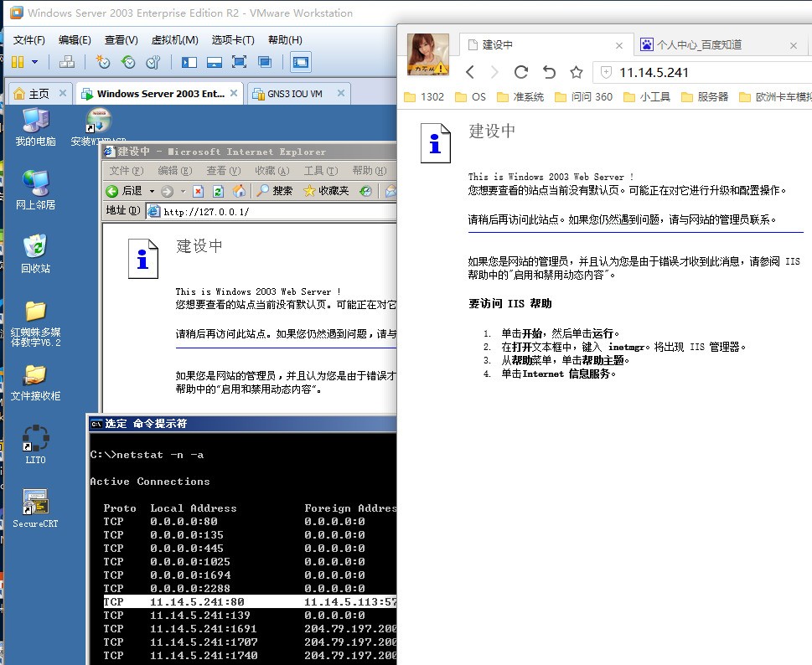Expand Internet Explorer back history dropdown arrow
The image size is (812, 665).
(x=152, y=191)
